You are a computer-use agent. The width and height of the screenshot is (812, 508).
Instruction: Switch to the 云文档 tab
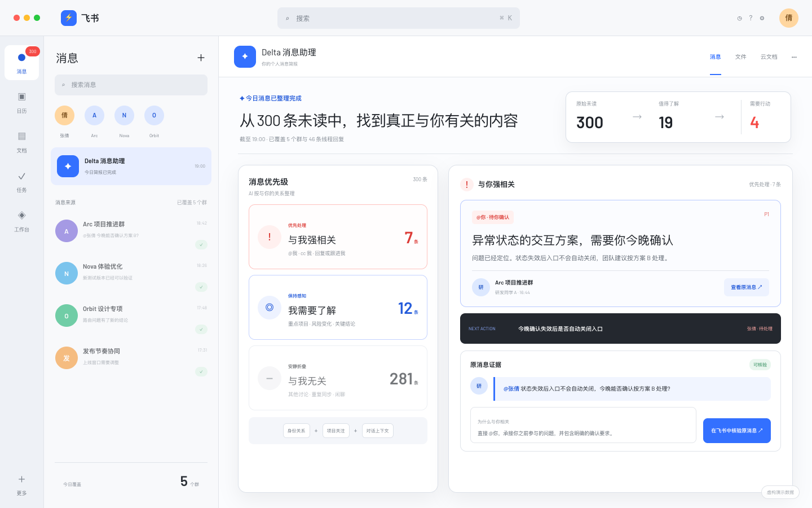(769, 57)
